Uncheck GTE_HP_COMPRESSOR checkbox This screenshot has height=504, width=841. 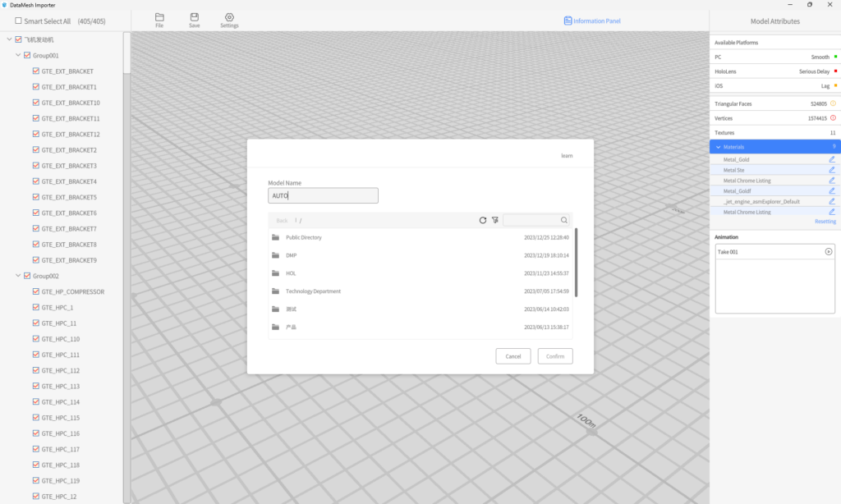click(36, 291)
